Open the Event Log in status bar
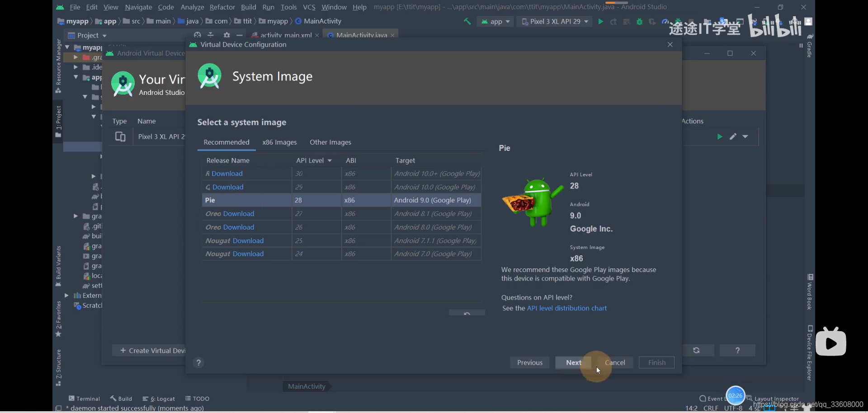This screenshot has width=868, height=413. 712,399
